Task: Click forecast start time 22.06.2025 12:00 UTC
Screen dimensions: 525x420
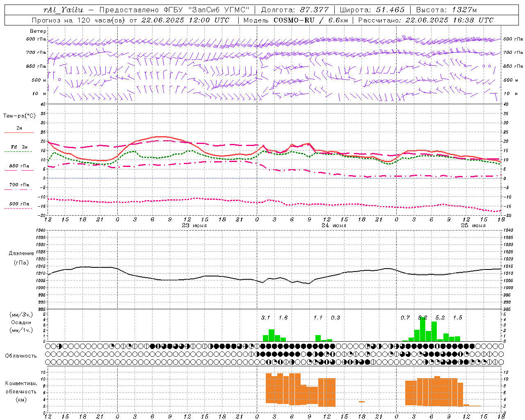Action: pyautogui.click(x=185, y=20)
